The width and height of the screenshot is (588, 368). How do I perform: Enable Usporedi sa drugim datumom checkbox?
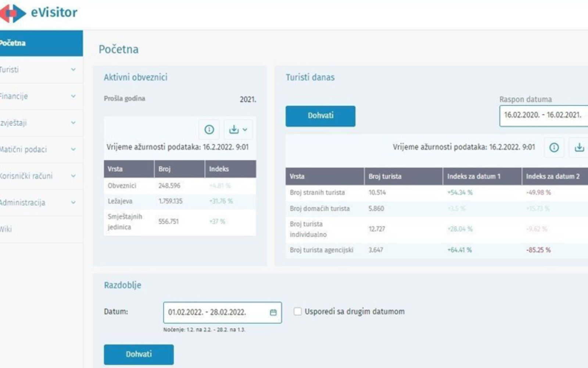(x=297, y=312)
